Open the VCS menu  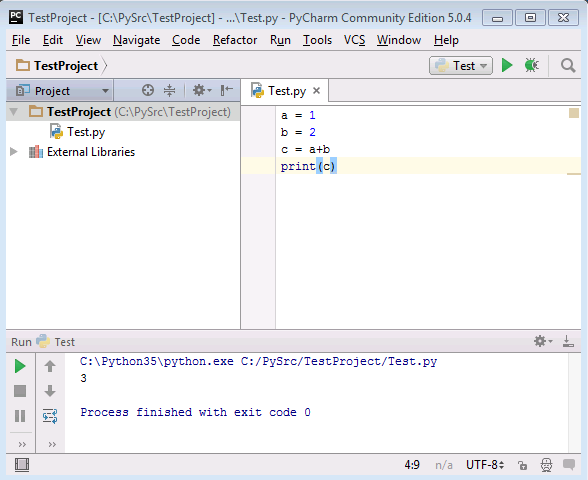[x=354, y=40]
